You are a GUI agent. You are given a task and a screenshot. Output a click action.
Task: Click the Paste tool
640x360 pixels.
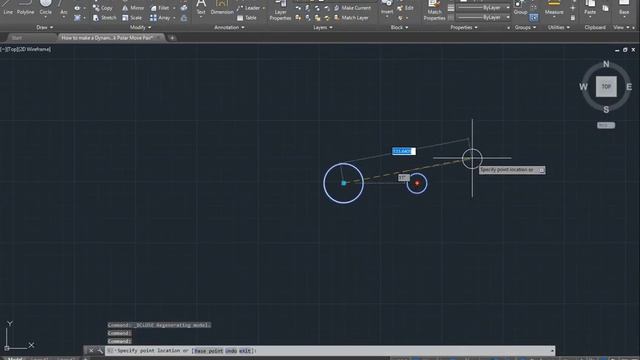[x=590, y=8]
